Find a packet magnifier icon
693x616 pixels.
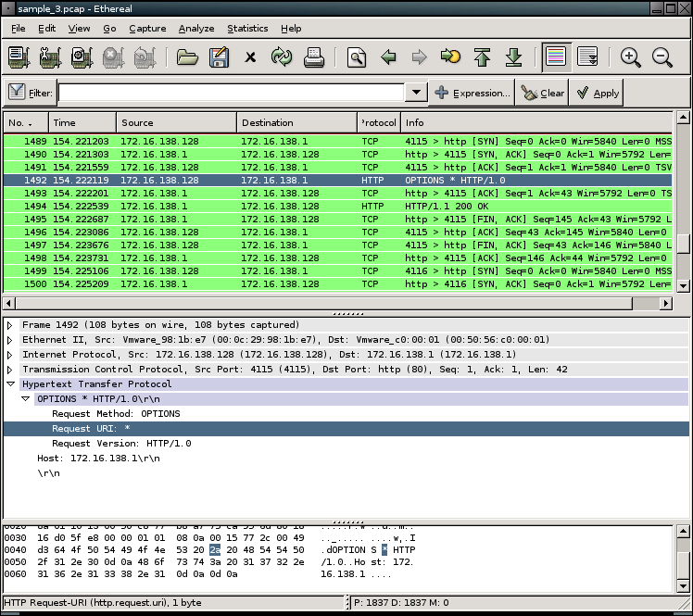[x=356, y=57]
